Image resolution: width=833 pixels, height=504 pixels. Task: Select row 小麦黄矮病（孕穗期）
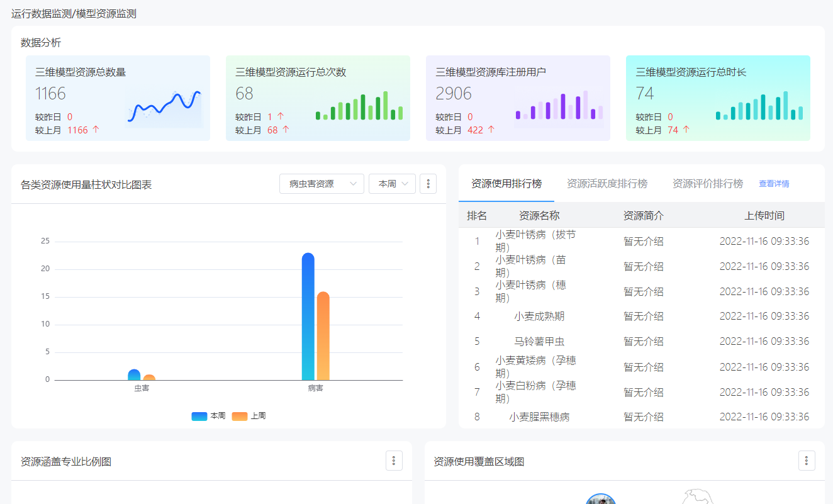pyautogui.click(x=642, y=367)
